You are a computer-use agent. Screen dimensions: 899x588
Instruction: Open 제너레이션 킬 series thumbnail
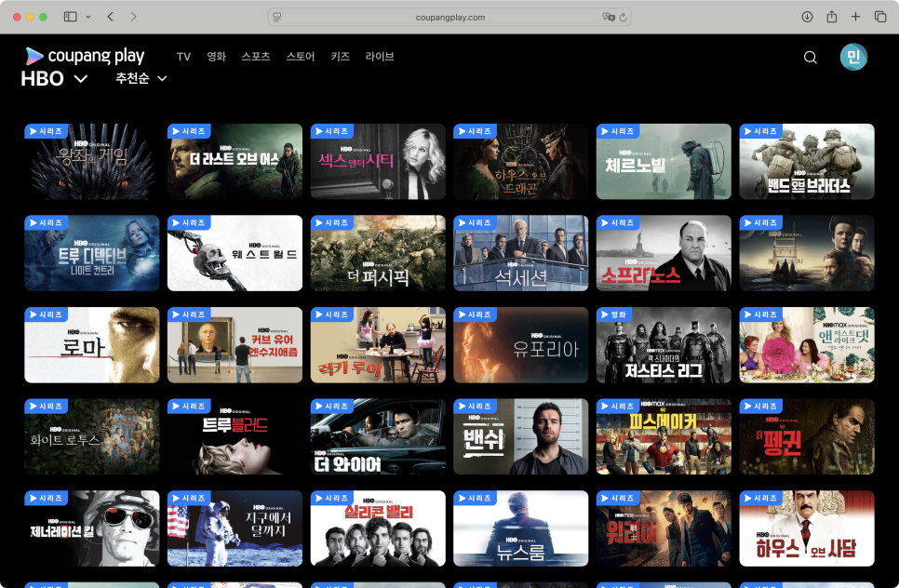[92, 528]
